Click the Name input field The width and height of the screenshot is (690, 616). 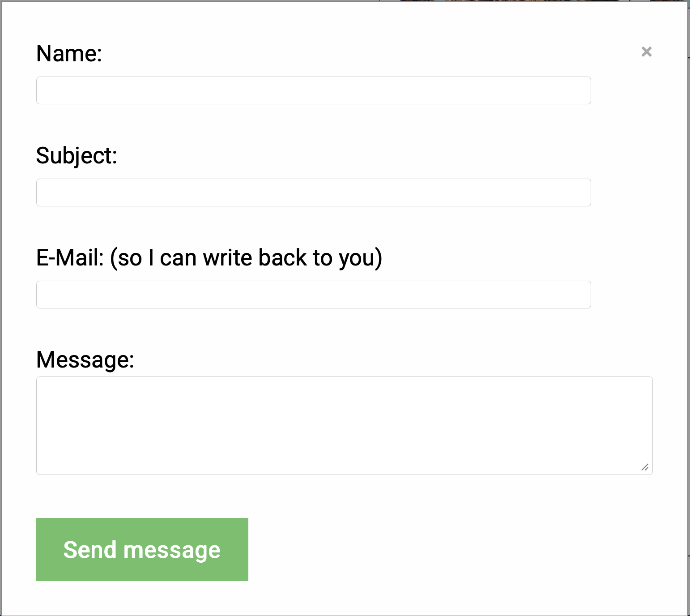tap(313, 90)
